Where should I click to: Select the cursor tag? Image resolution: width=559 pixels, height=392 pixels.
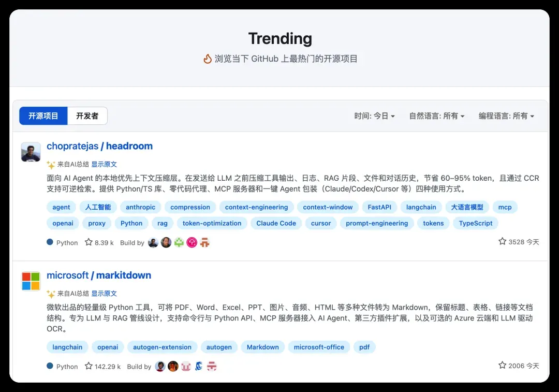[321, 223]
